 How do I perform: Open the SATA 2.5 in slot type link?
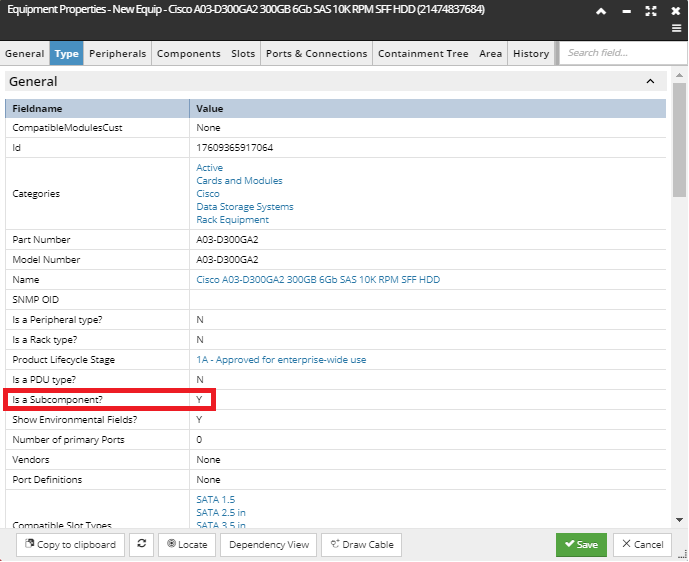tap(221, 512)
